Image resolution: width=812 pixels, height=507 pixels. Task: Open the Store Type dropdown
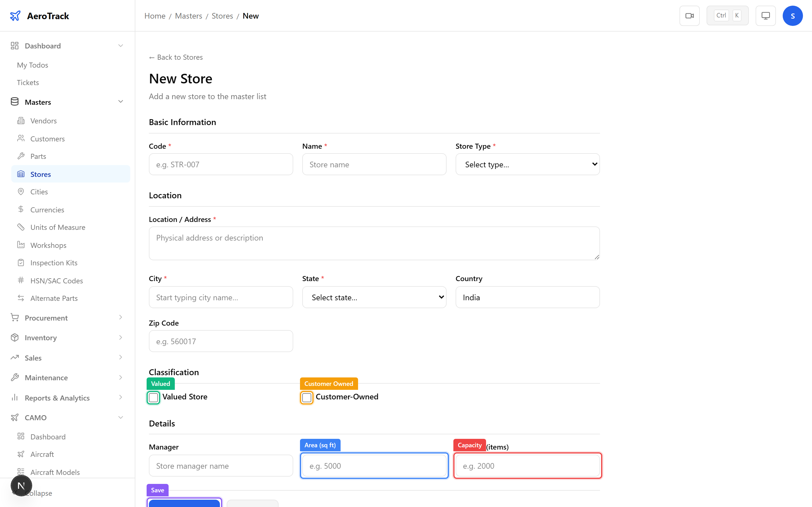pyautogui.click(x=527, y=164)
